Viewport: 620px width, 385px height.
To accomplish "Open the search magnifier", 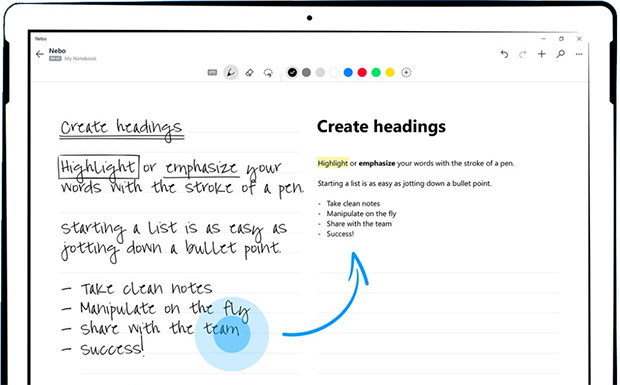I will coord(560,54).
